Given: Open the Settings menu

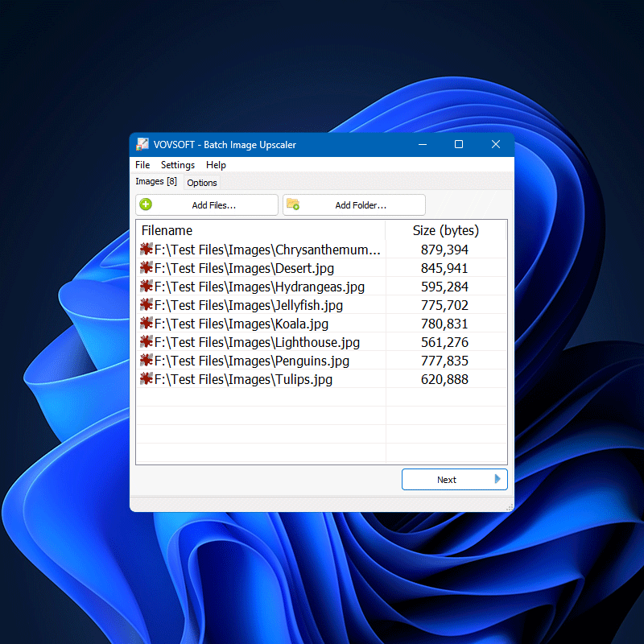Looking at the screenshot, I should coord(177,165).
